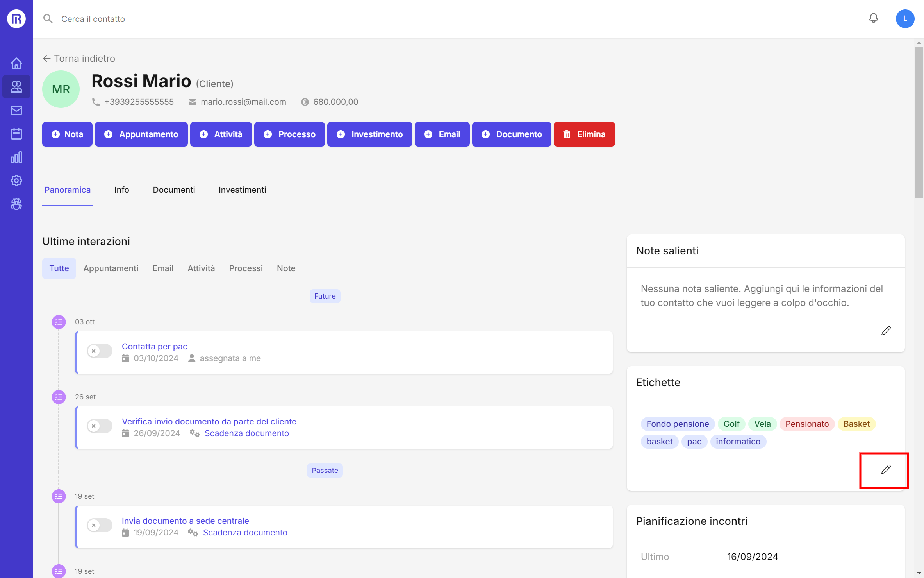Switch to the Documenti tab
Image resolution: width=924 pixels, height=578 pixels.
[x=174, y=190]
